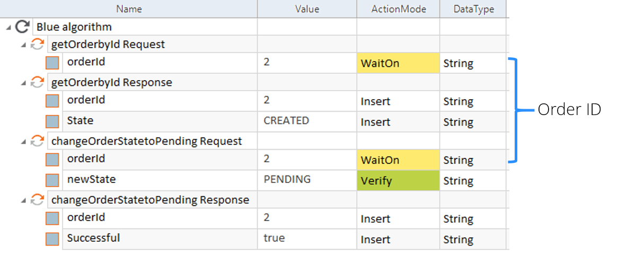Click the Name column header
Image resolution: width=644 pixels, height=254 pixels.
click(130, 9)
